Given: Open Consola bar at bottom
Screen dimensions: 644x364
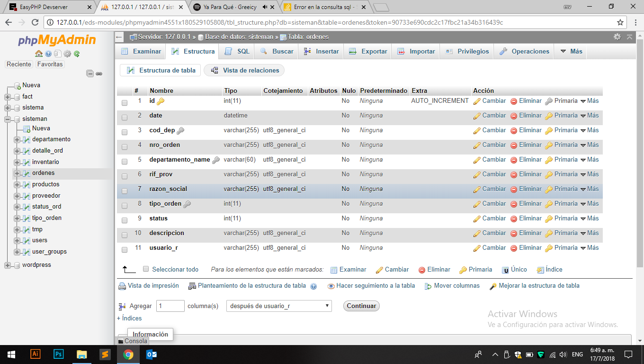Looking at the screenshot, I should (133, 341).
